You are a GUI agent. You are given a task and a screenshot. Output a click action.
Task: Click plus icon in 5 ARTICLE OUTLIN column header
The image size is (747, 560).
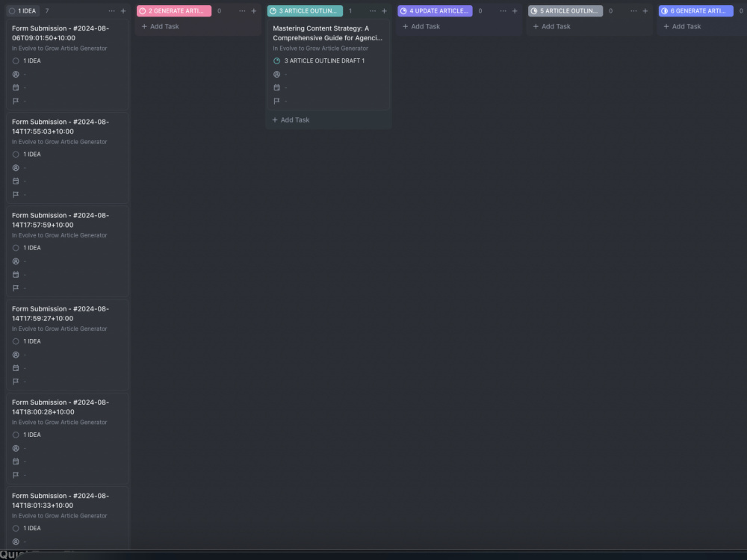(x=645, y=11)
